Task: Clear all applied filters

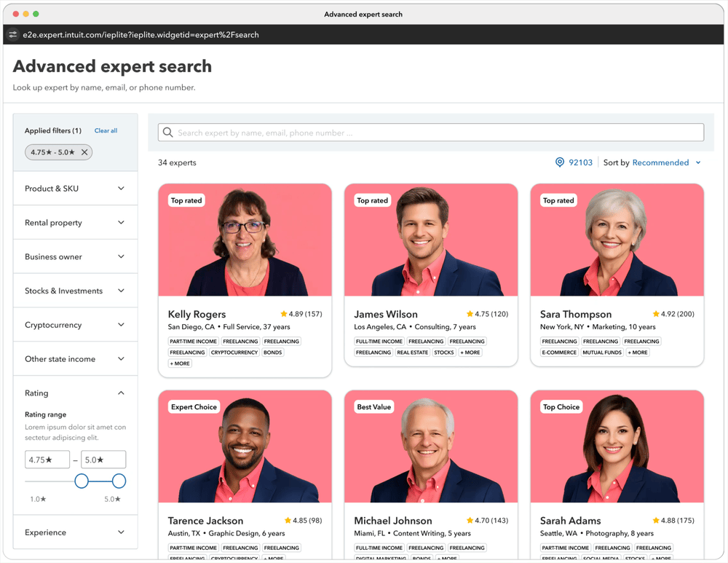Action: pyautogui.click(x=106, y=130)
